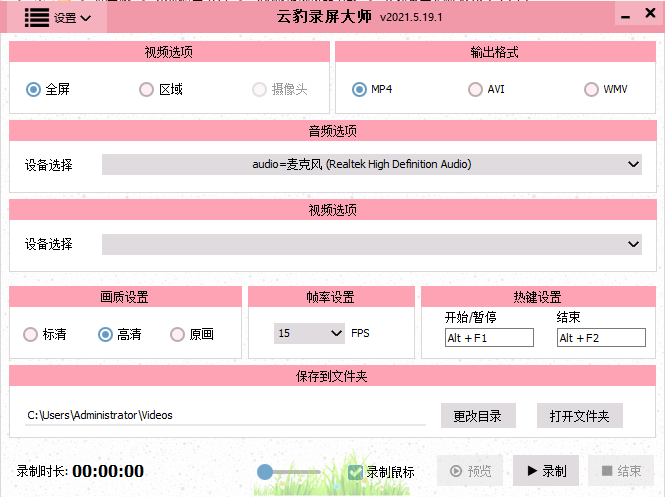Select 标清 standard quality
This screenshot has width=665, height=497.
pyautogui.click(x=31, y=334)
